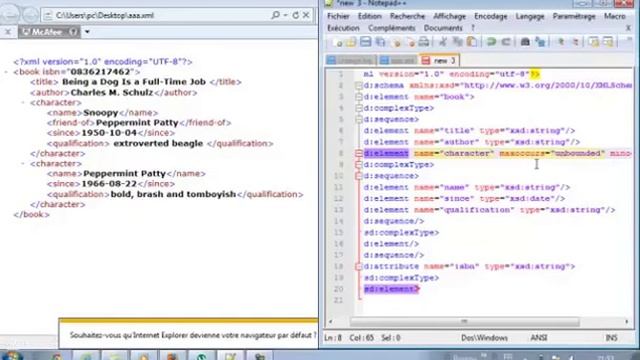640x360 pixels.
Task: Click 'Dos\Windows' in the Notepad++ status bar
Action: point(484,338)
